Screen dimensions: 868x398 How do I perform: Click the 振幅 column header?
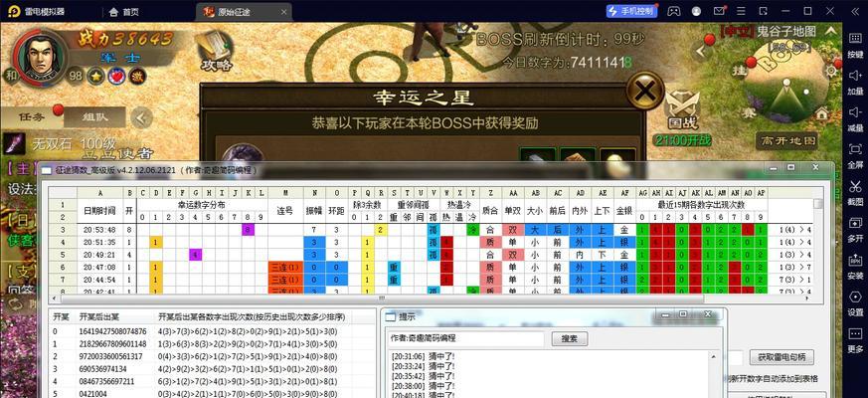point(314,211)
